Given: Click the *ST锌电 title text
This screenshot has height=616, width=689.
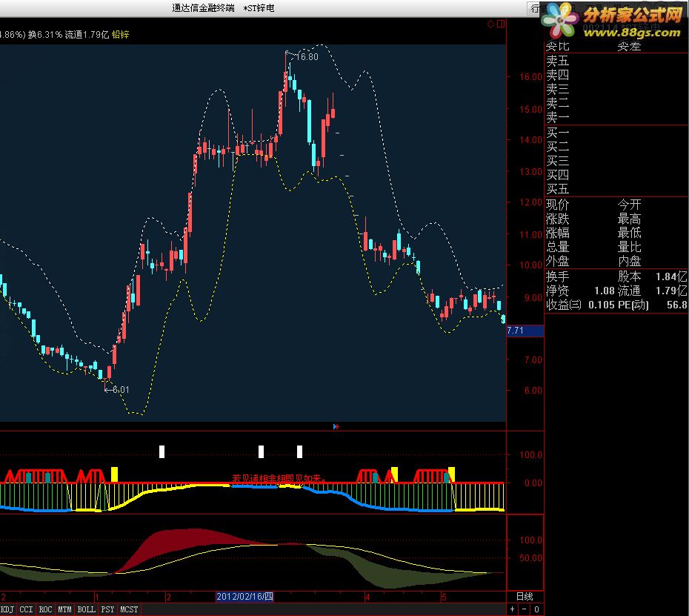Looking at the screenshot, I should 259,8.
